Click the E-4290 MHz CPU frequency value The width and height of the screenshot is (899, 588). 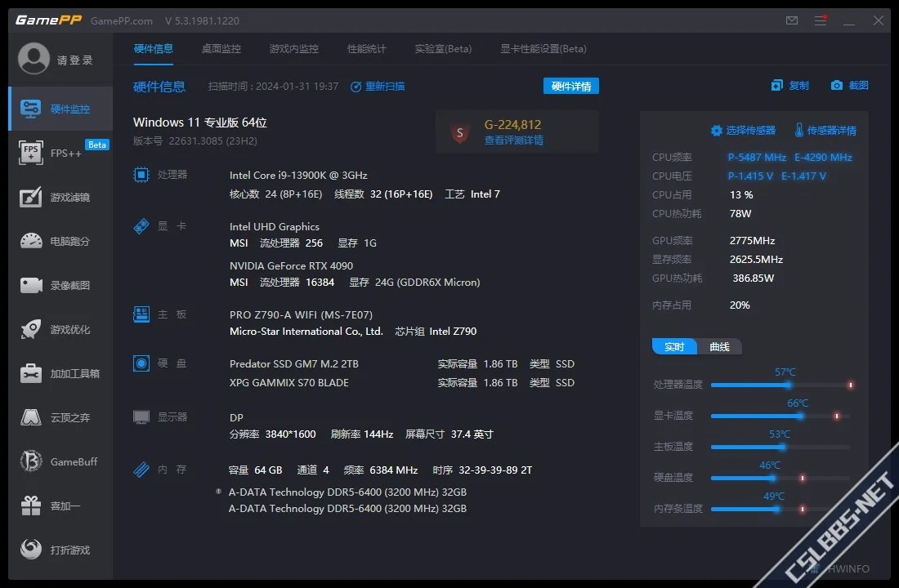pos(823,157)
